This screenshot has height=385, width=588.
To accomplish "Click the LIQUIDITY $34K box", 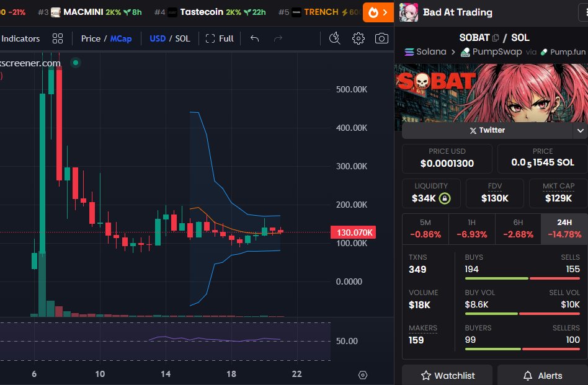I will pos(431,193).
